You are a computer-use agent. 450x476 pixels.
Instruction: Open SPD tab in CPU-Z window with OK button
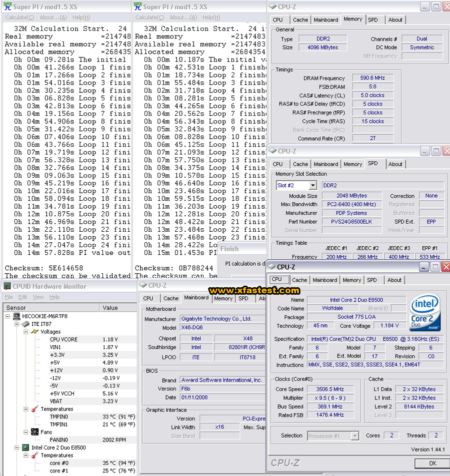tap(371, 280)
